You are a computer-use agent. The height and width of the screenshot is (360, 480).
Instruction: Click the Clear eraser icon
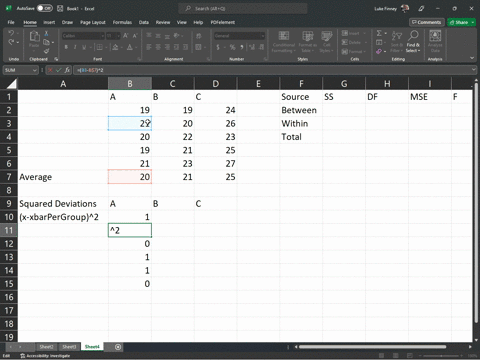pyautogui.click(x=379, y=51)
